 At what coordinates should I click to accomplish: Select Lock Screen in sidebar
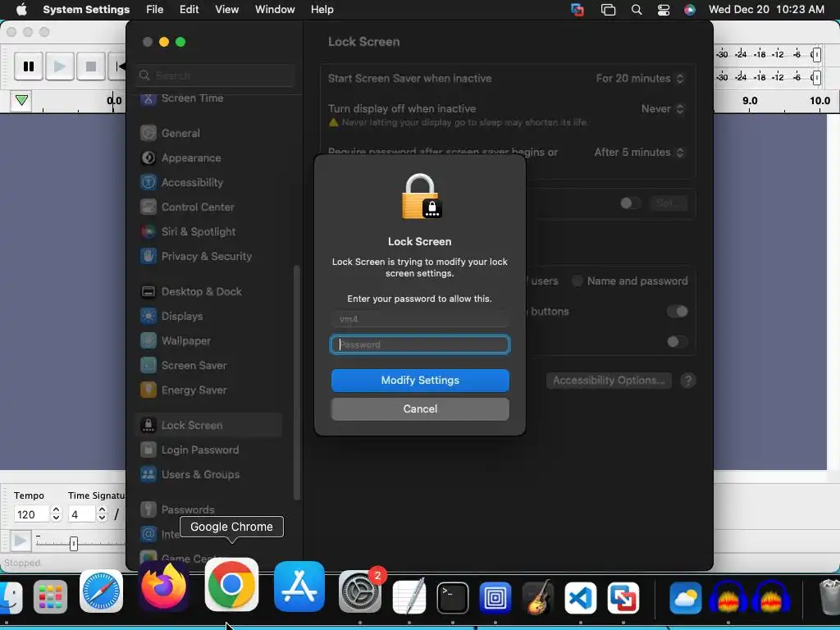[209, 425]
